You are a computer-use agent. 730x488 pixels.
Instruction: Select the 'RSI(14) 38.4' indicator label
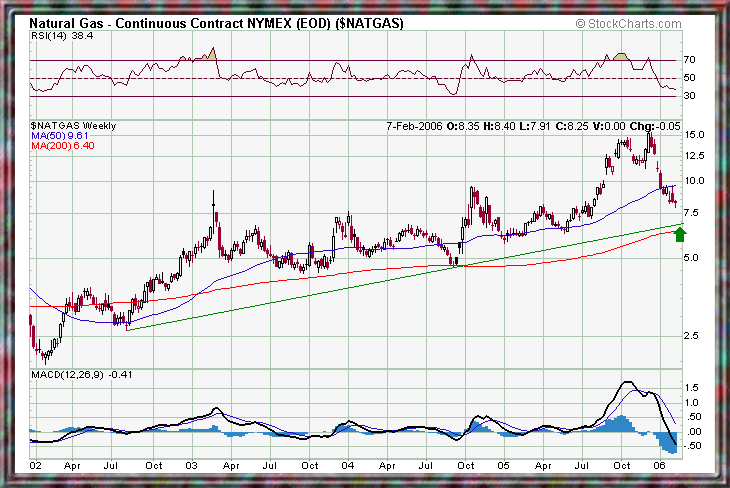point(62,36)
